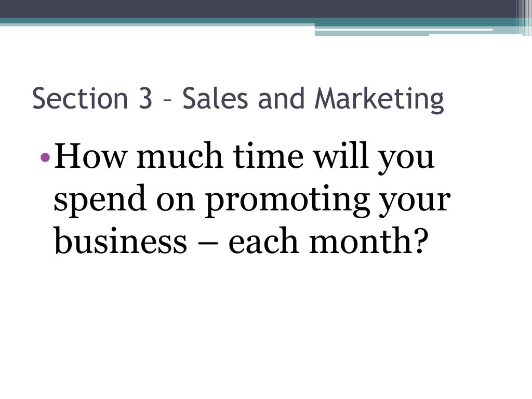Select the 'Section 3 – Sales and Marketing' title
532x399 pixels.
coord(238,98)
